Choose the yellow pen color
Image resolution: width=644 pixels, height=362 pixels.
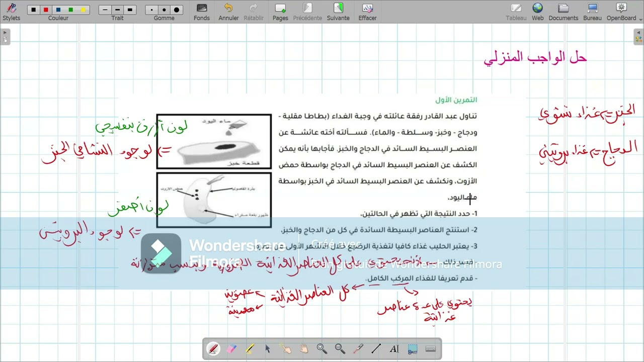[x=83, y=10]
